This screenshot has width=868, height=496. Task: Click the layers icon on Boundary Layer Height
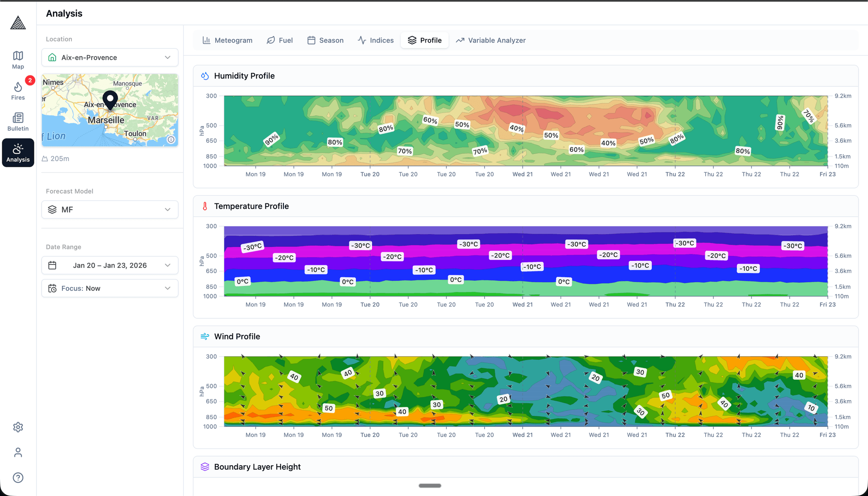tap(204, 467)
